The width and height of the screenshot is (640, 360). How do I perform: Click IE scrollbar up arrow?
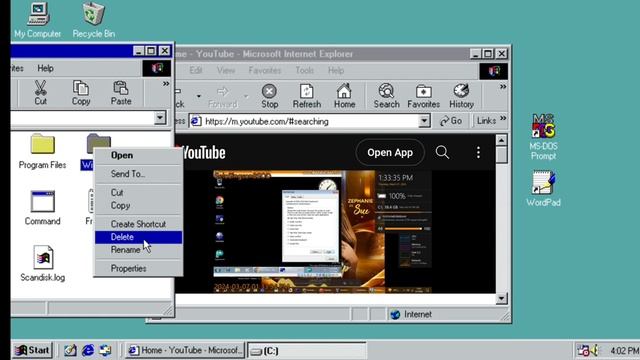(502, 140)
